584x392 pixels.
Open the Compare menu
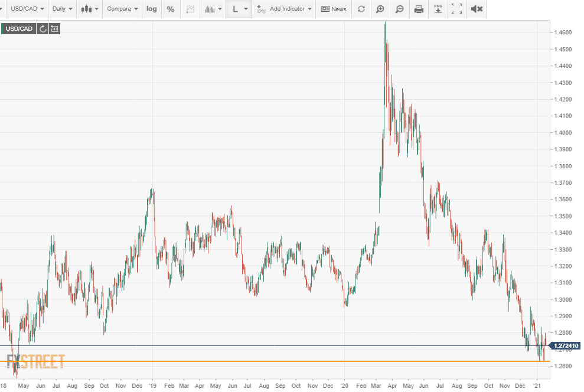coord(122,9)
